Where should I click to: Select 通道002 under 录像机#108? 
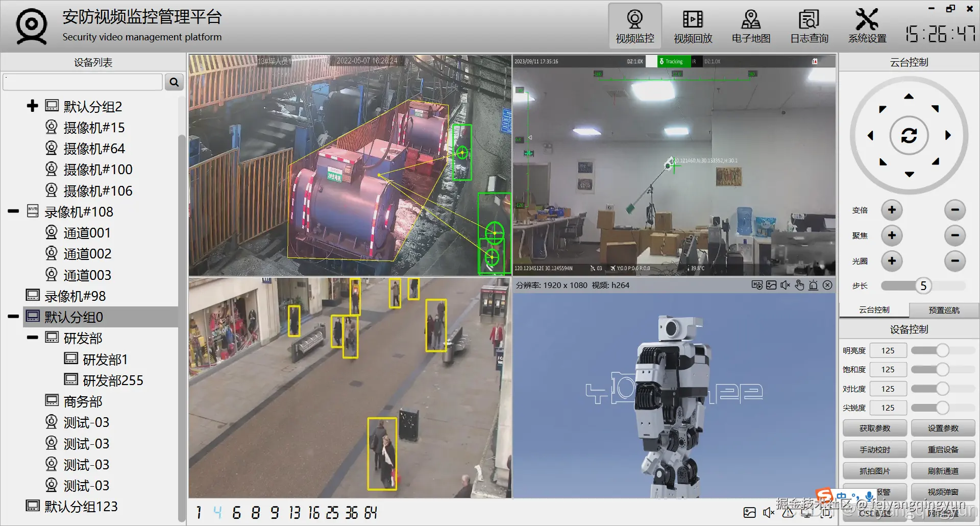[x=87, y=253]
